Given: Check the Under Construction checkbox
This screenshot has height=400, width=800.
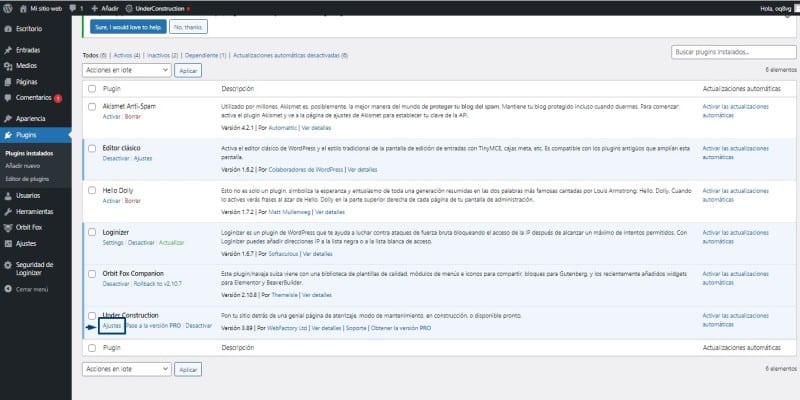Looking at the screenshot, I should (92, 316).
